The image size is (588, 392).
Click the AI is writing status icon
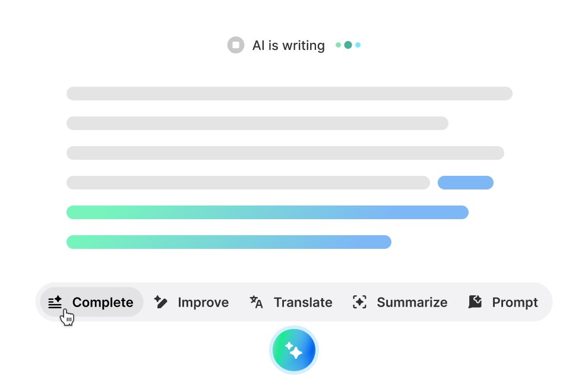pos(235,45)
